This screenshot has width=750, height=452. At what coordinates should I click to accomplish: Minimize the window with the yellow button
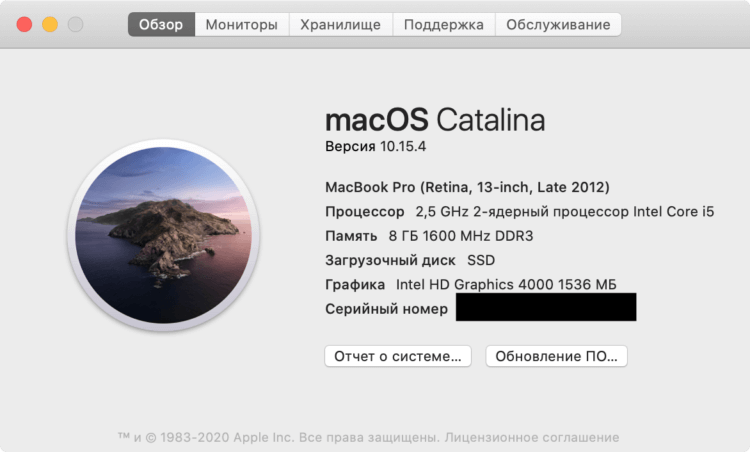coord(50,24)
